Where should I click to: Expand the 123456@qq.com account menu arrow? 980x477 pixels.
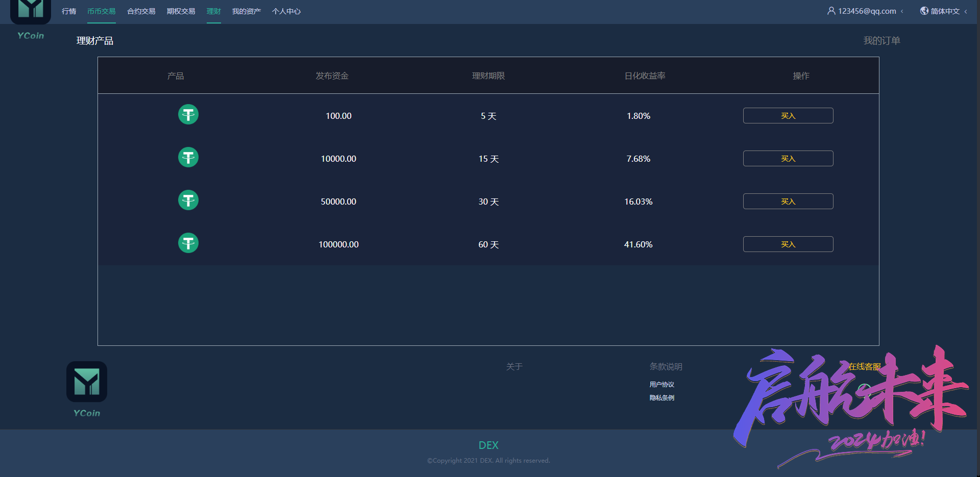coord(902,11)
